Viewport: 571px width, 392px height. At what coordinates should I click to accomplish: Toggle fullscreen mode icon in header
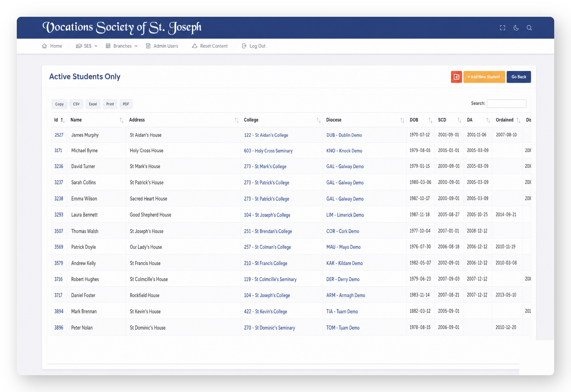tap(502, 28)
